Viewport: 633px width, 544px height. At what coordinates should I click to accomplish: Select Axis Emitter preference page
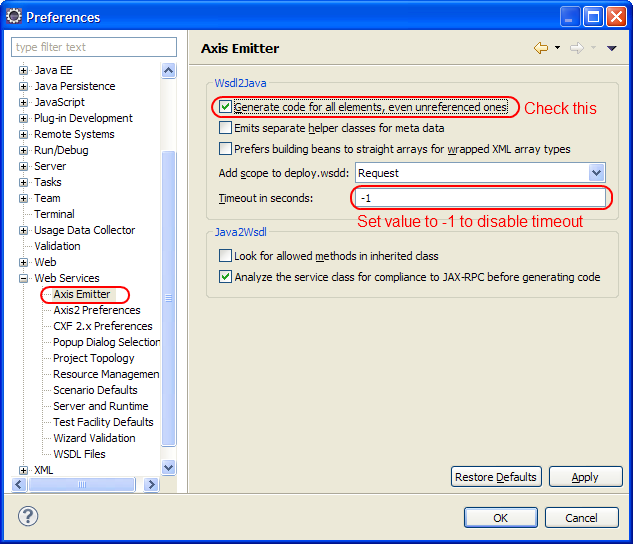(x=82, y=294)
